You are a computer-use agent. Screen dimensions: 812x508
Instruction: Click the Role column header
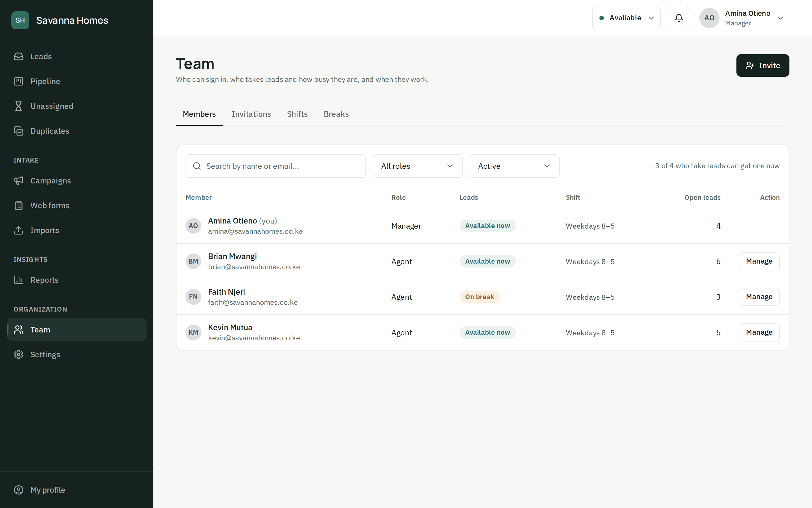click(x=398, y=198)
